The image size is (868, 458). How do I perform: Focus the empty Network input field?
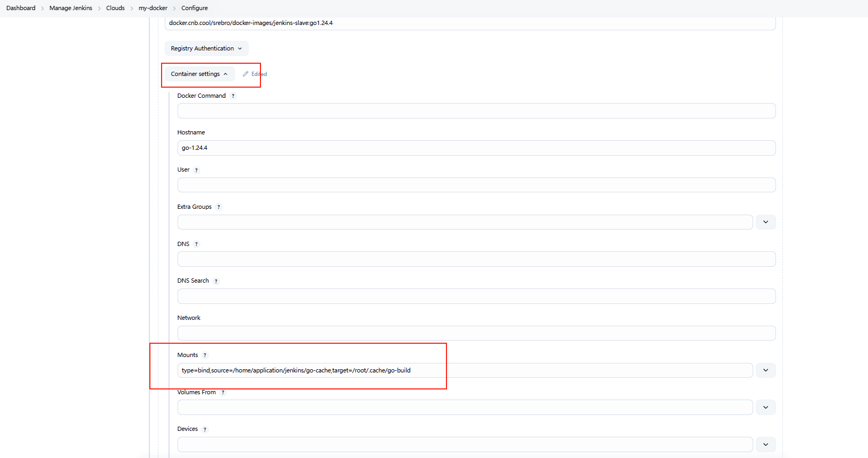(x=476, y=333)
